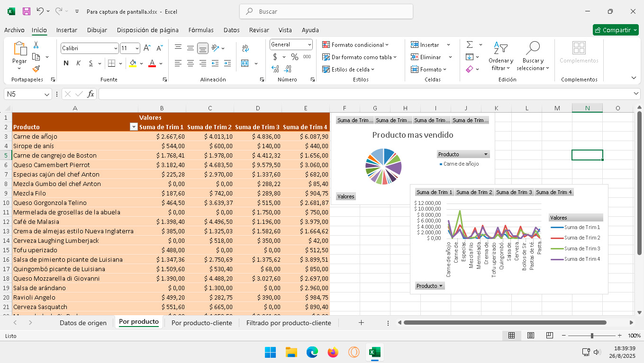Click the Compartir button
Screen dimensions: 644x363
[x=615, y=30]
